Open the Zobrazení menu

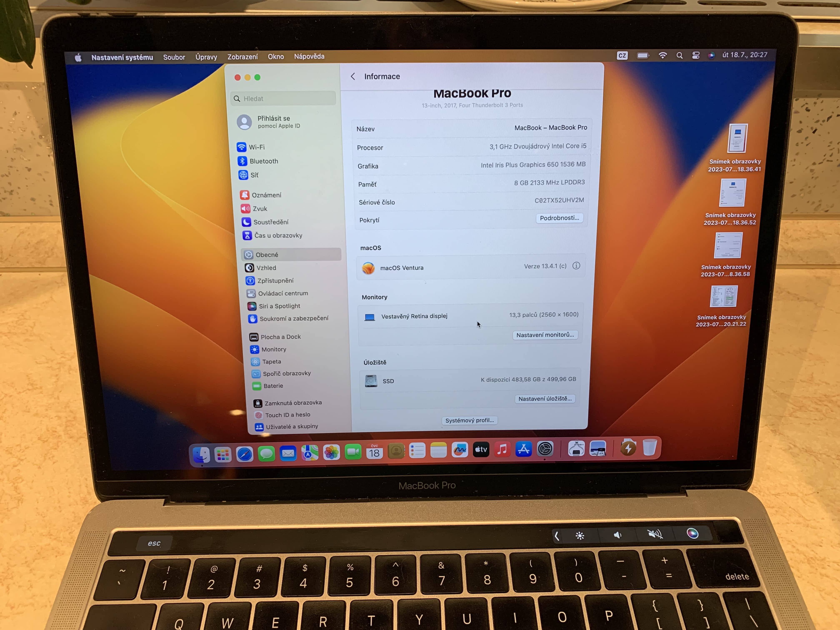coord(242,57)
